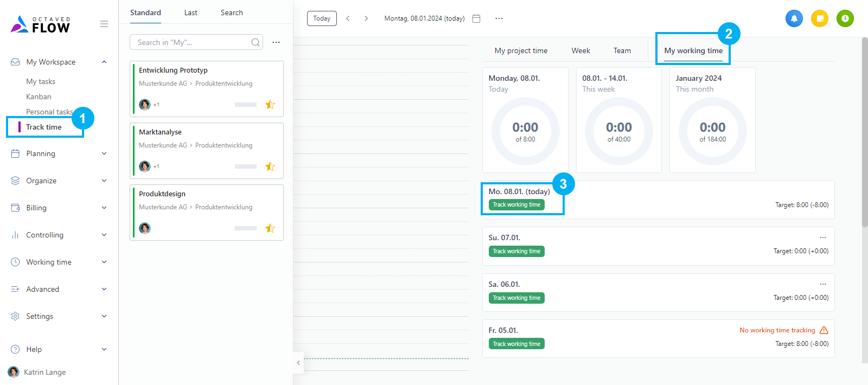Go to next day arrow

coord(366,18)
